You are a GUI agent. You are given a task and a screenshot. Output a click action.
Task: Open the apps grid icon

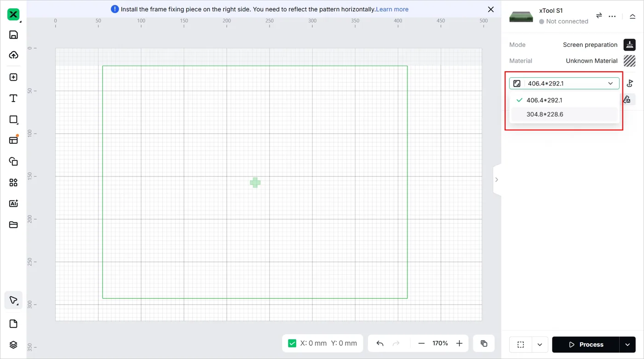point(13,182)
